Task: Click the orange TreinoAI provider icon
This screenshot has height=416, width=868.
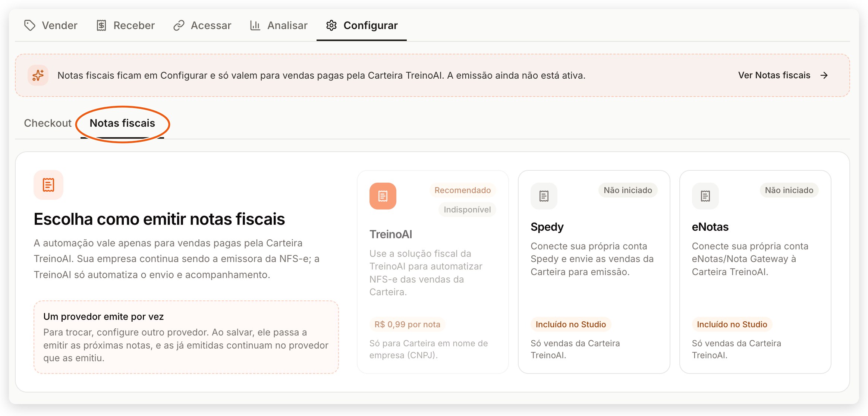Action: [x=383, y=196]
